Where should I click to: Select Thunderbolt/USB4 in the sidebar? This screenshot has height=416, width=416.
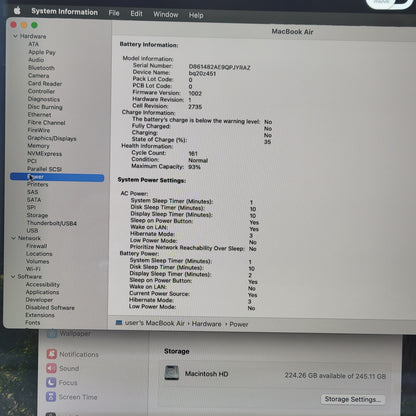pos(52,223)
